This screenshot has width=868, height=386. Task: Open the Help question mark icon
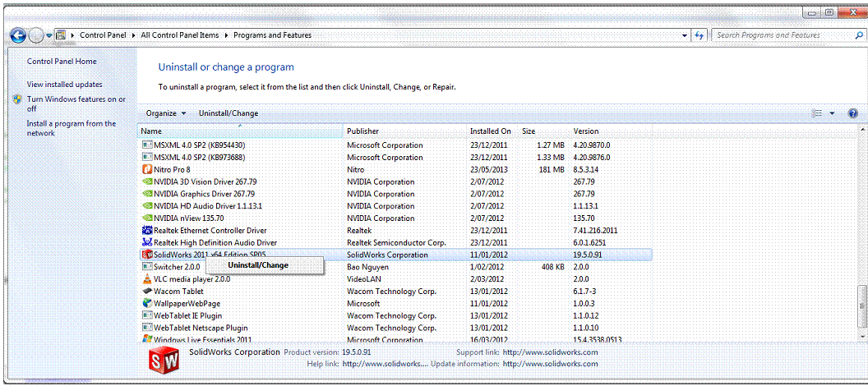pos(853,113)
